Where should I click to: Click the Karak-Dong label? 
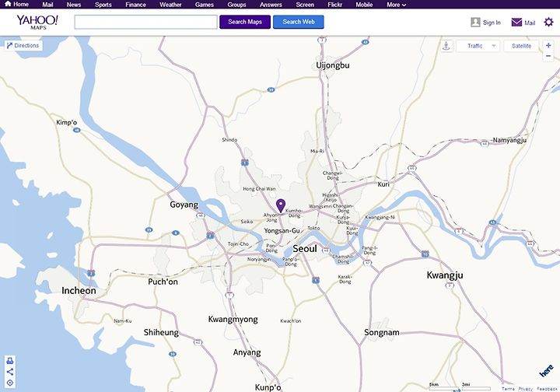click(345, 279)
